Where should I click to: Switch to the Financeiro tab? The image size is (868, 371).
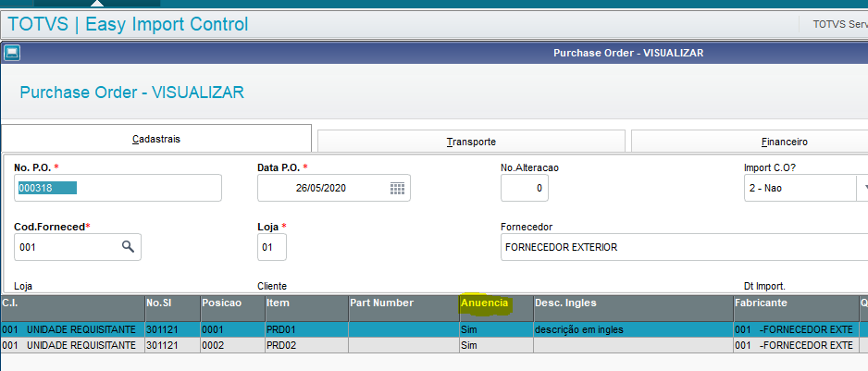750,142
